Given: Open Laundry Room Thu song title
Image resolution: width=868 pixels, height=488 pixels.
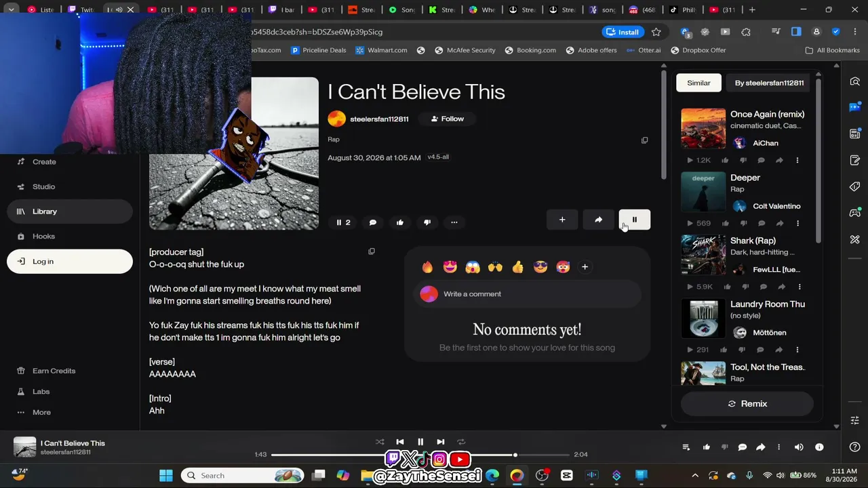Looking at the screenshot, I should tap(768, 304).
